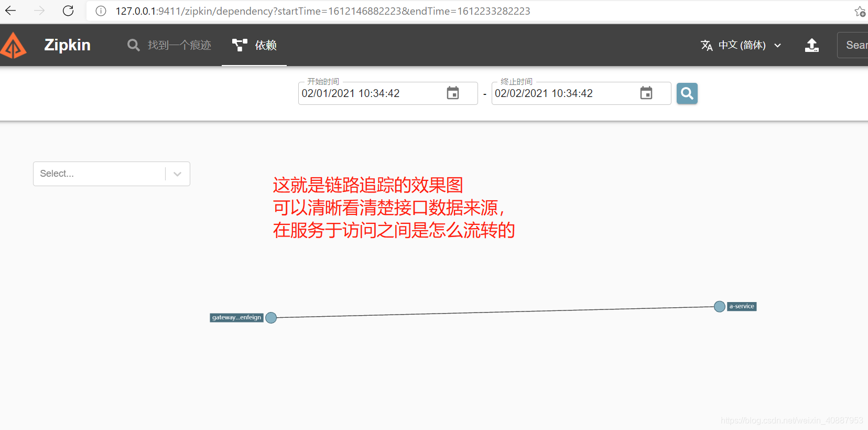Open start time calendar picker
This screenshot has height=430, width=868.
[x=453, y=93]
